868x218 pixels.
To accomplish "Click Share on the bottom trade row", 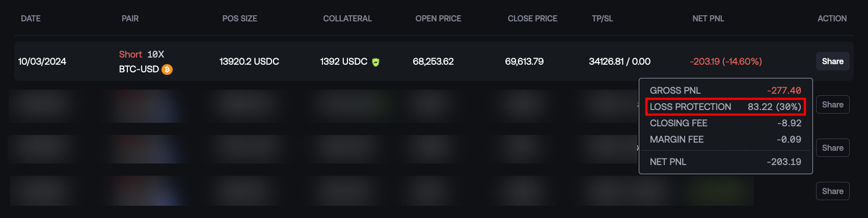I will point(832,191).
